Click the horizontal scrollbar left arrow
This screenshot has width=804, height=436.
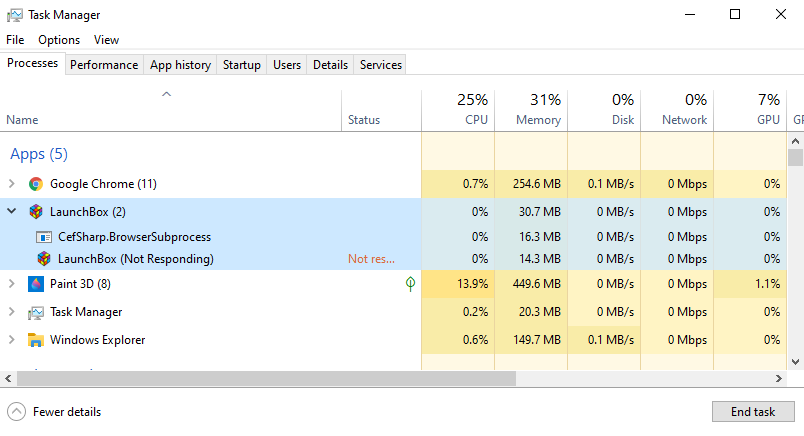[x=8, y=379]
